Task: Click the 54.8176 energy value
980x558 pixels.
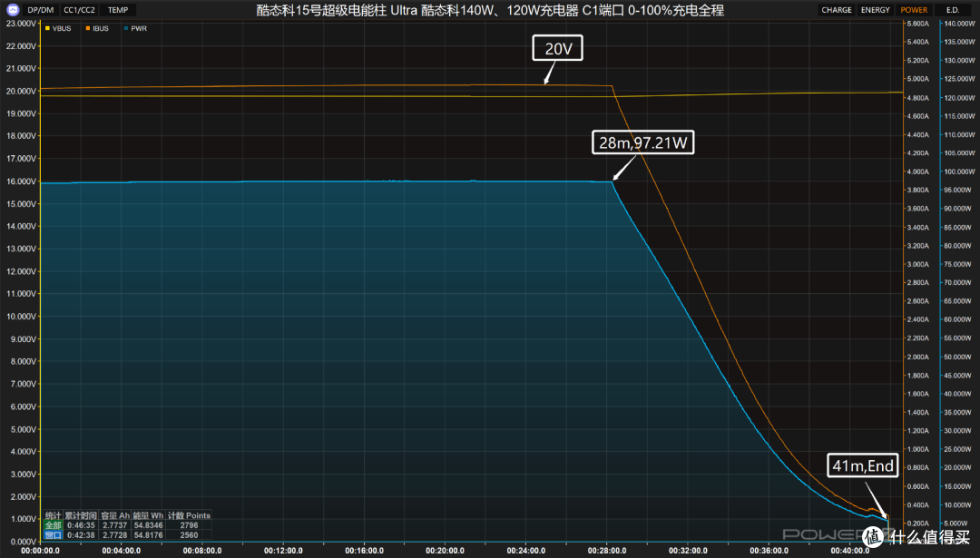Action: pos(148,535)
